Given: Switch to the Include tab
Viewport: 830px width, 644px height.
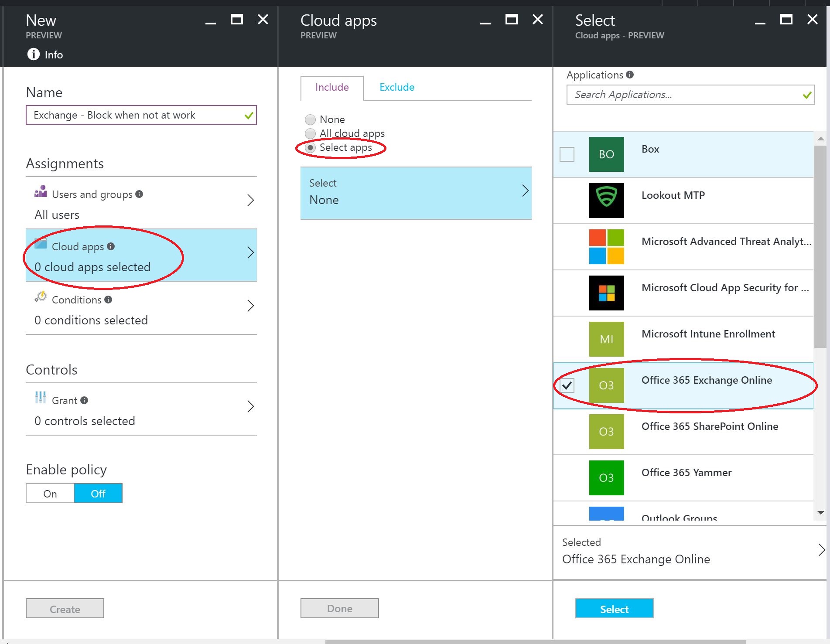Looking at the screenshot, I should point(332,88).
